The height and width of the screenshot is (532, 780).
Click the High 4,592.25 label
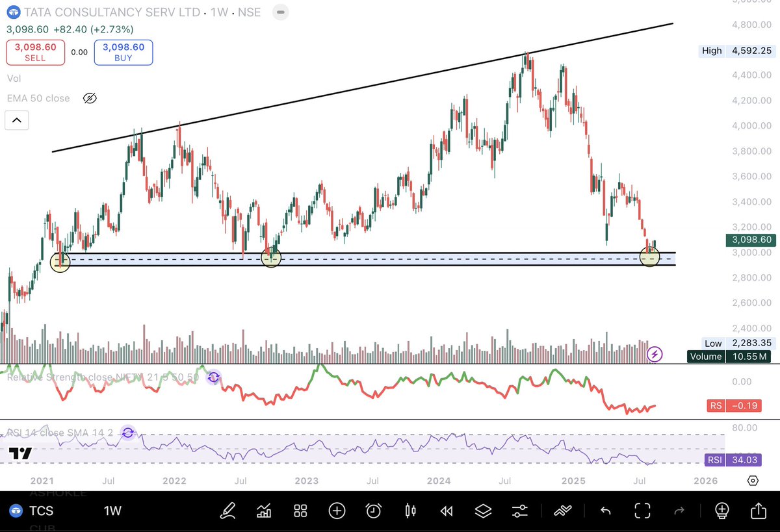[736, 50]
